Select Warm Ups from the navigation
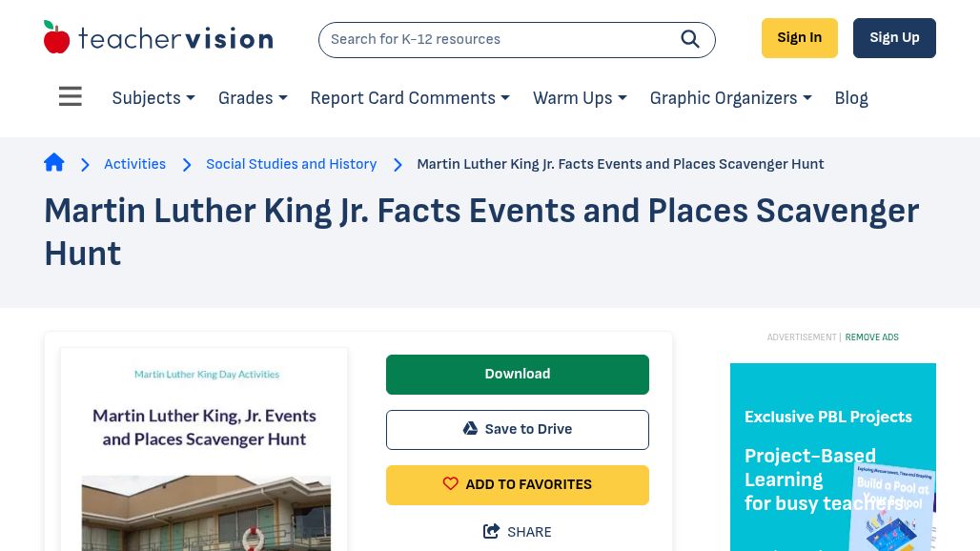980x551 pixels. tap(579, 98)
